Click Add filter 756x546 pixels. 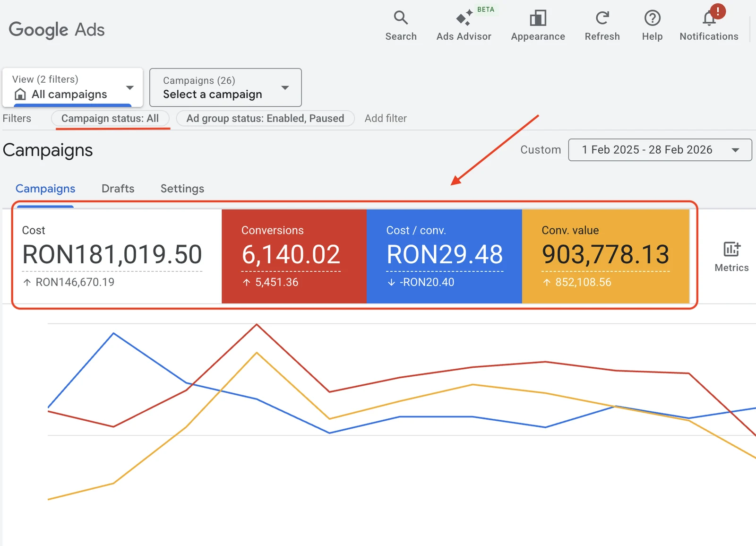[386, 118]
